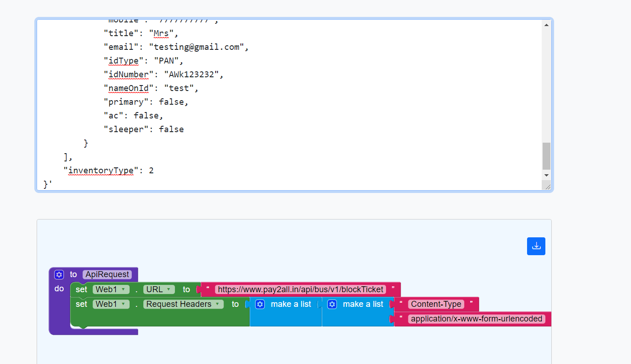The height and width of the screenshot is (364, 631).
Task: Click the gear icon on second make a list block
Action: [x=332, y=304]
